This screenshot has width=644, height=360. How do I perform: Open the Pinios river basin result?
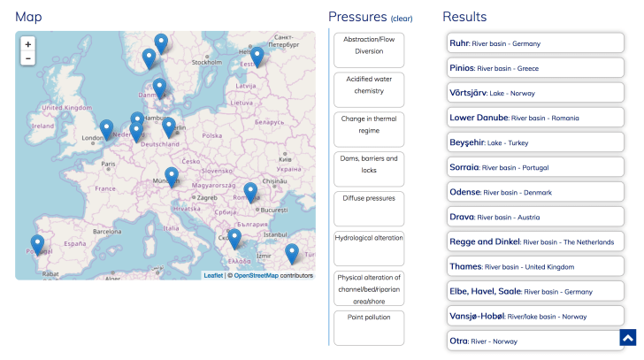point(535,68)
